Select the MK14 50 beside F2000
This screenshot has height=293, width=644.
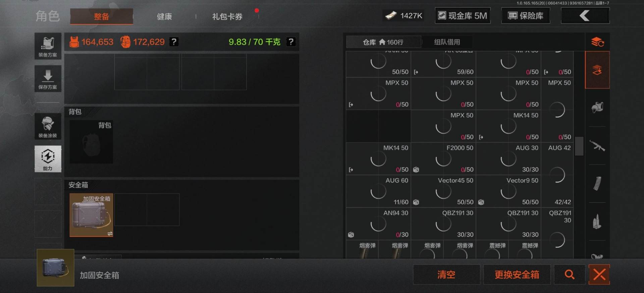pyautogui.click(x=378, y=159)
